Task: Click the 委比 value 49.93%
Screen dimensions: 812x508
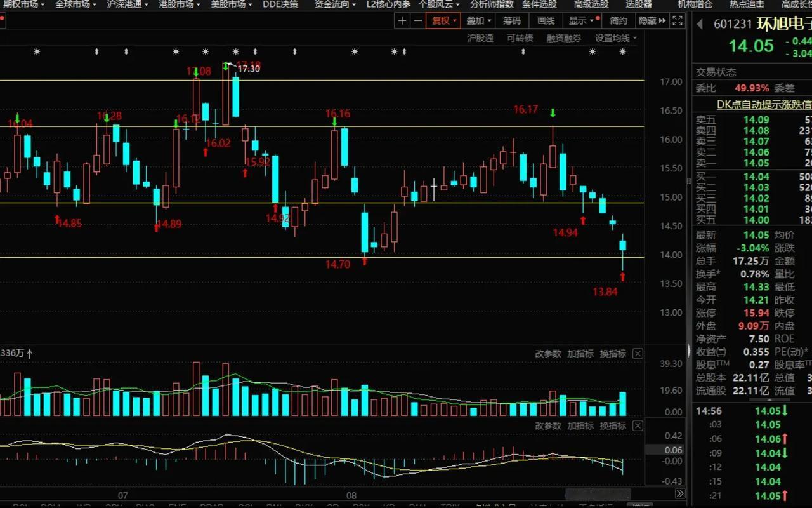Action: click(x=752, y=88)
